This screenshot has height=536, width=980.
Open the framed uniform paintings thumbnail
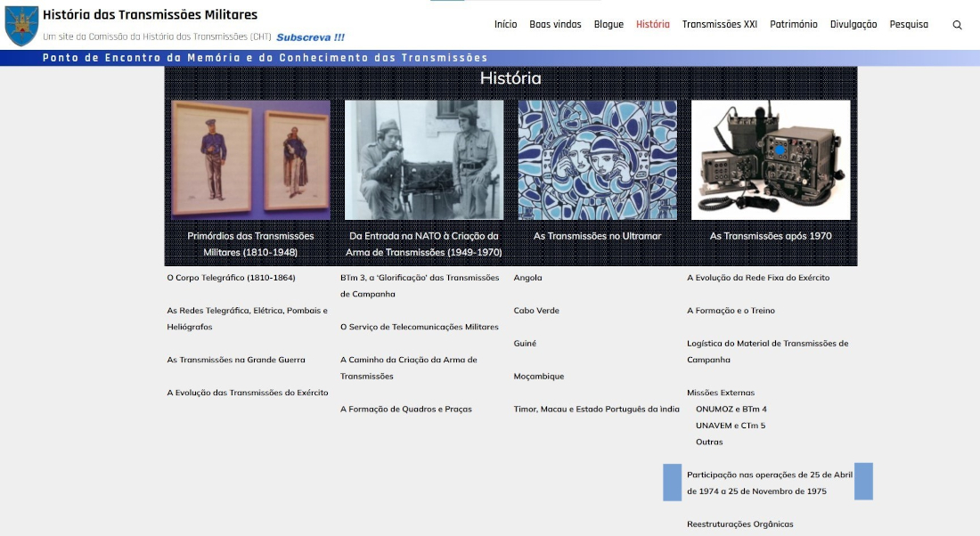250,159
